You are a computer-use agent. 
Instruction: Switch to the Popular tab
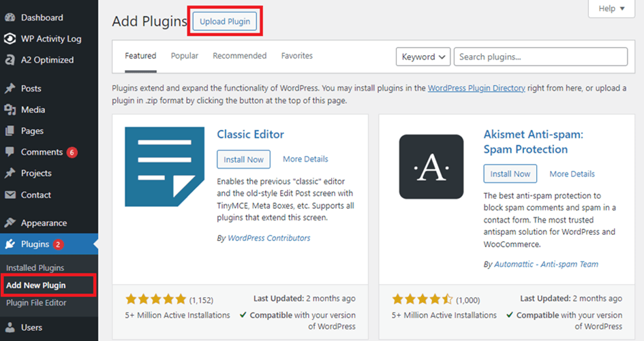tap(185, 56)
